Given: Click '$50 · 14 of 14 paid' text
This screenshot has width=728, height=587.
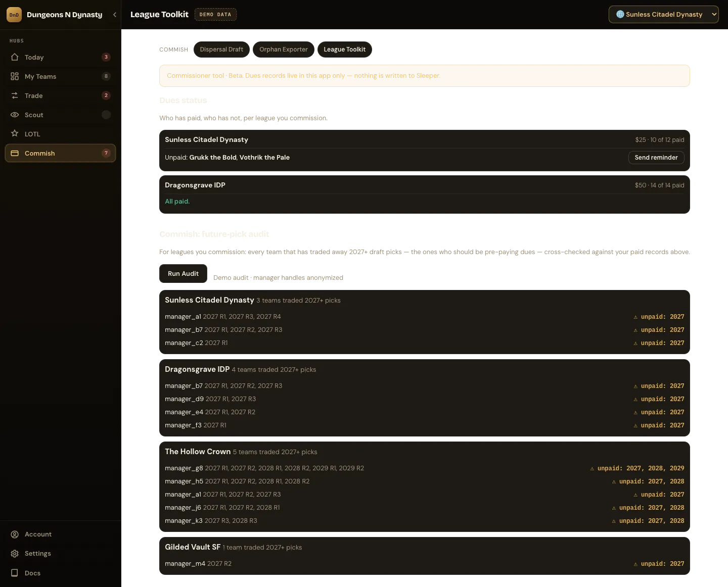Looking at the screenshot, I should (660, 185).
